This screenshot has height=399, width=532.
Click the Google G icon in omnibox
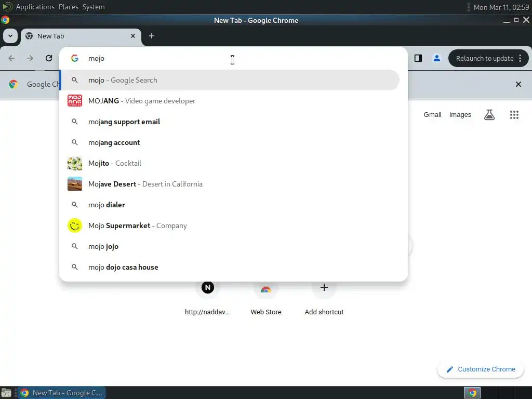click(x=75, y=58)
